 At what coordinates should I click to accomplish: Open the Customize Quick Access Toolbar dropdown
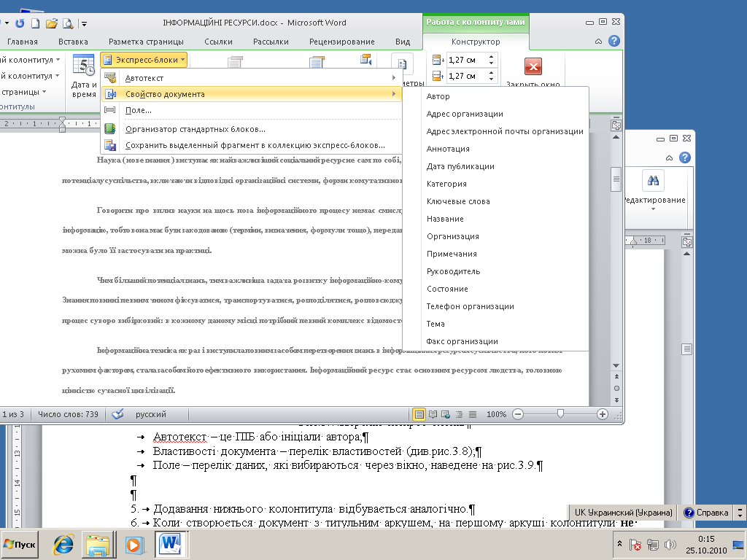coord(84,23)
